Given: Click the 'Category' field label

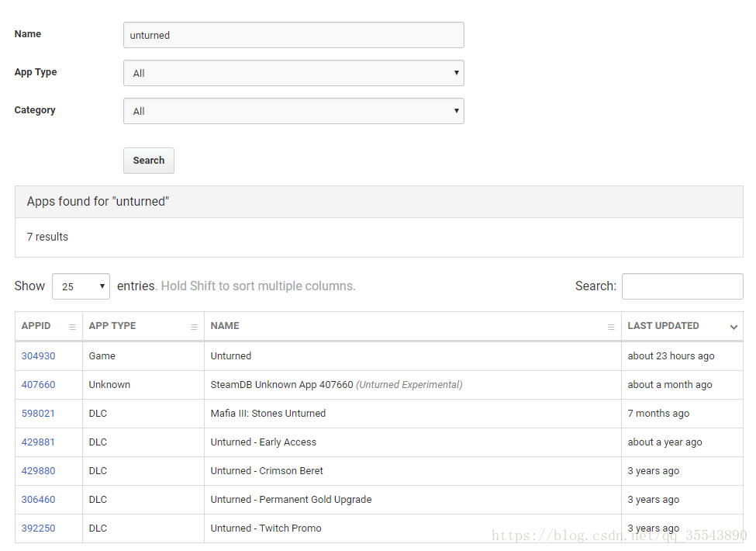Looking at the screenshot, I should [35, 110].
